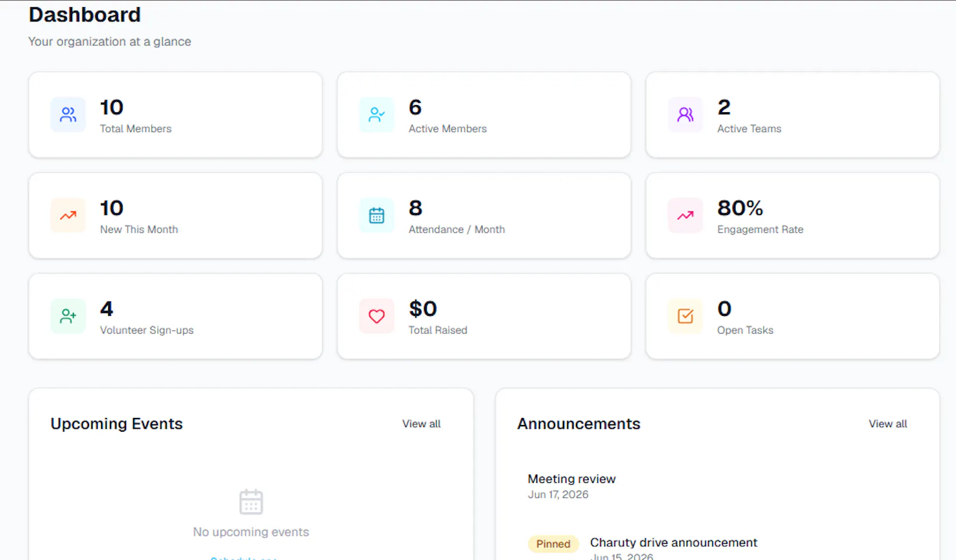Screen dimensions: 956x560
Task: Select the Active Teams label
Action: coord(749,129)
